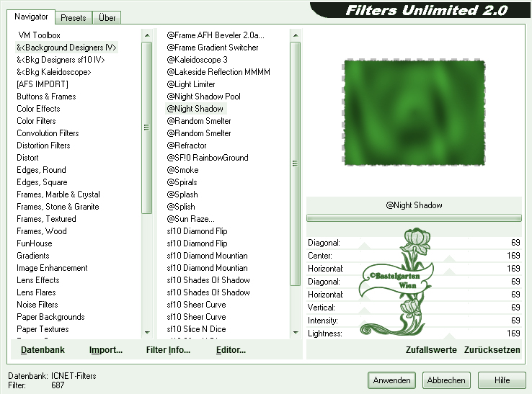Select &<Bkg Designers sf10 IV> category
Image resolution: width=532 pixels, height=394 pixels.
click(x=61, y=60)
